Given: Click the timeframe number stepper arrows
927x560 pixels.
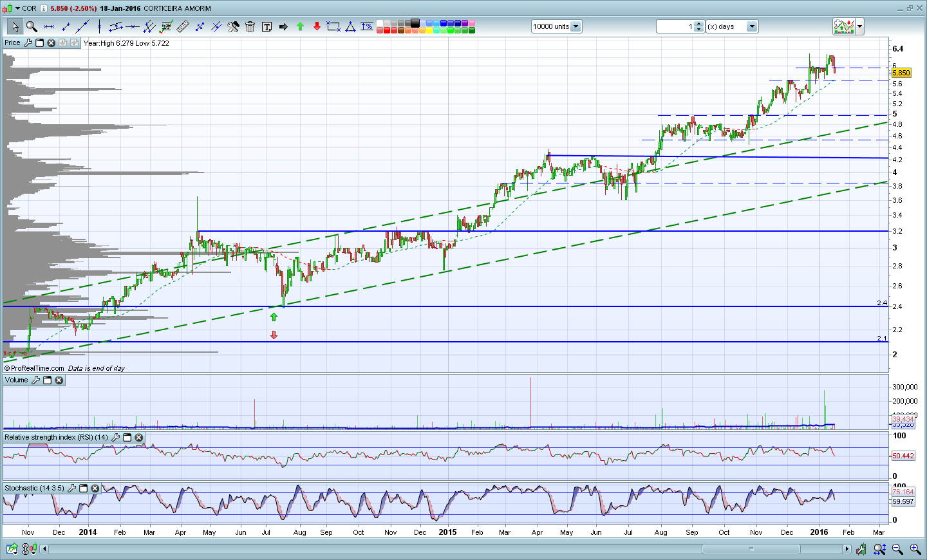Looking at the screenshot, I should click(700, 26).
